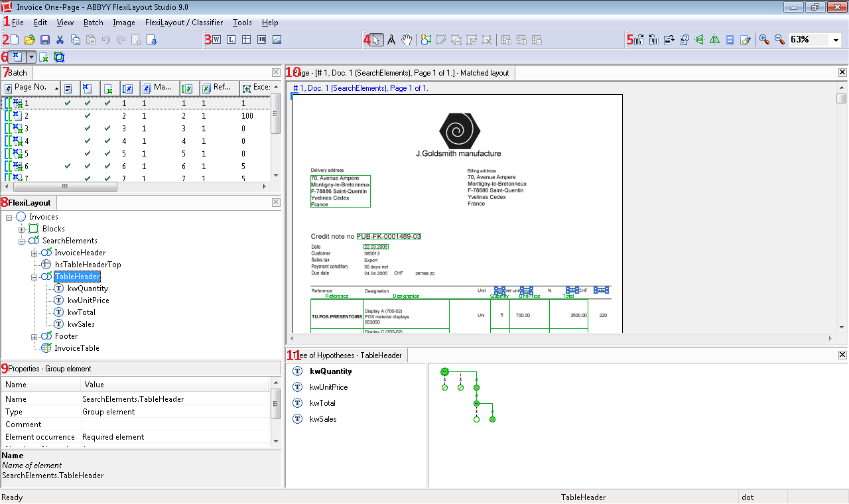849x504 pixels.
Task: Click the zoom in magnifier icon
Action: pyautogui.click(x=764, y=40)
